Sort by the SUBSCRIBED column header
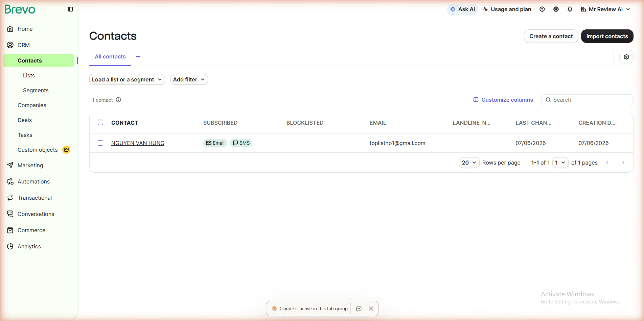The width and height of the screenshot is (644, 321). (x=220, y=123)
